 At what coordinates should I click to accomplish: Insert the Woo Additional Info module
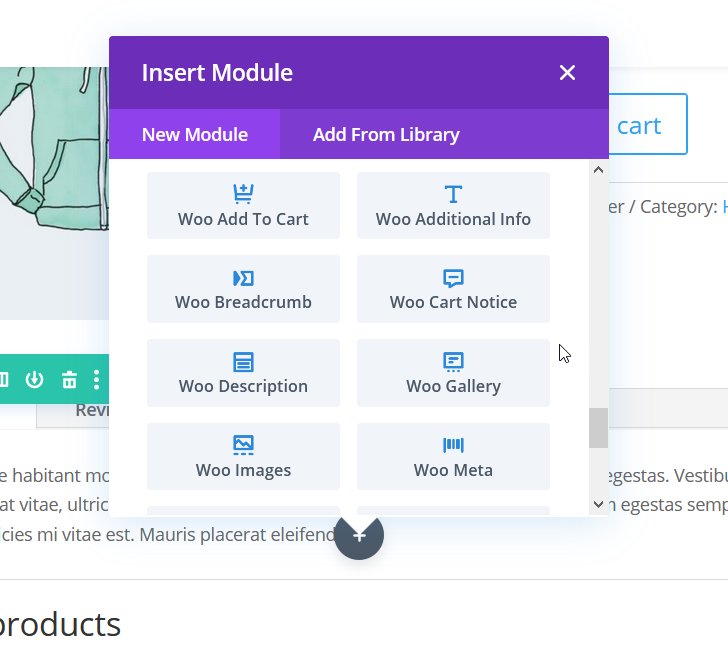453,206
